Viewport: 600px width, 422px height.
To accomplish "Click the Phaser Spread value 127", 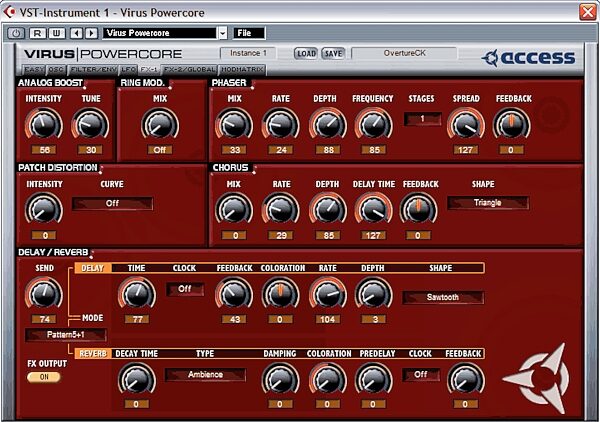I will 466,150.
